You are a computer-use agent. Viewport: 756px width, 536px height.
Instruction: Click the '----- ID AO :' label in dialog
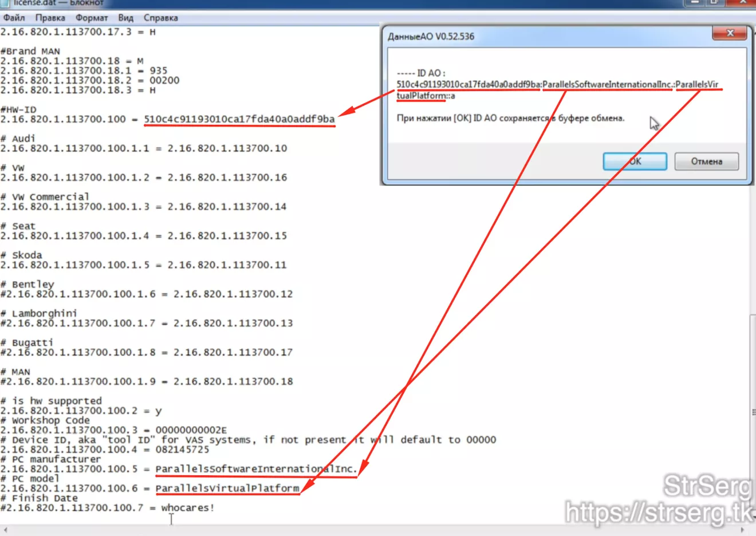pos(421,73)
